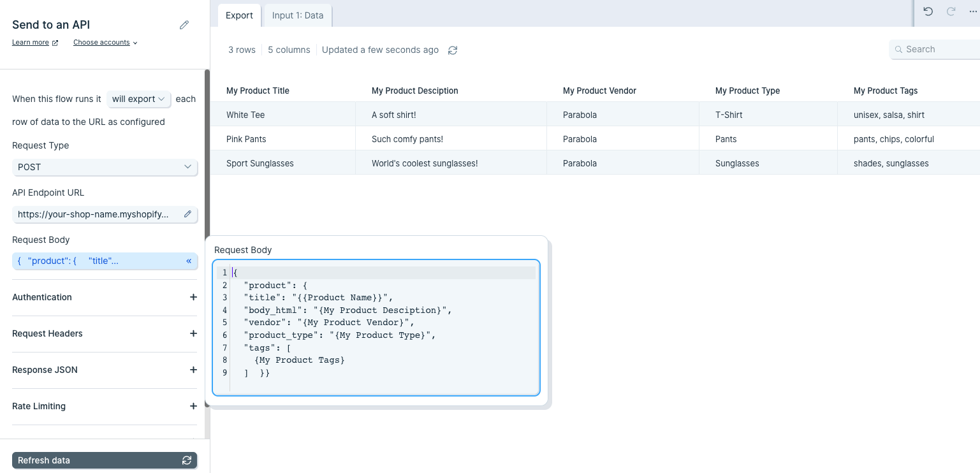Click the undo arrow icon

(928, 11)
